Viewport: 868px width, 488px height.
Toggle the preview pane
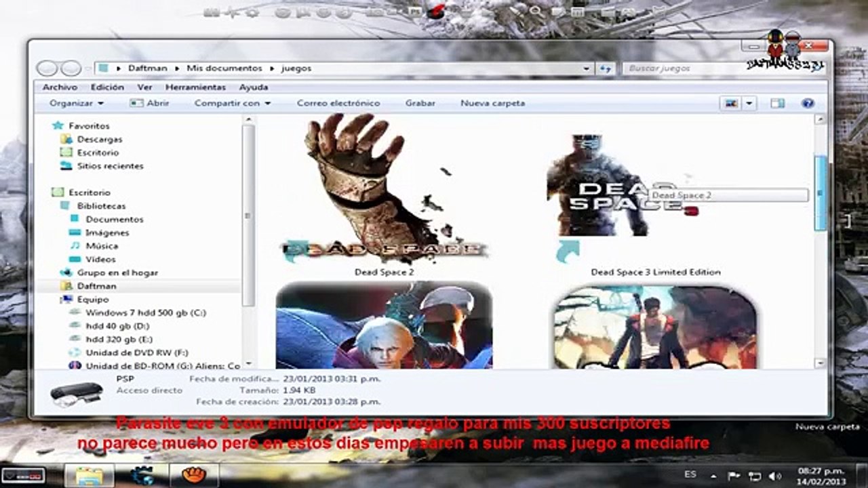pyautogui.click(x=778, y=104)
